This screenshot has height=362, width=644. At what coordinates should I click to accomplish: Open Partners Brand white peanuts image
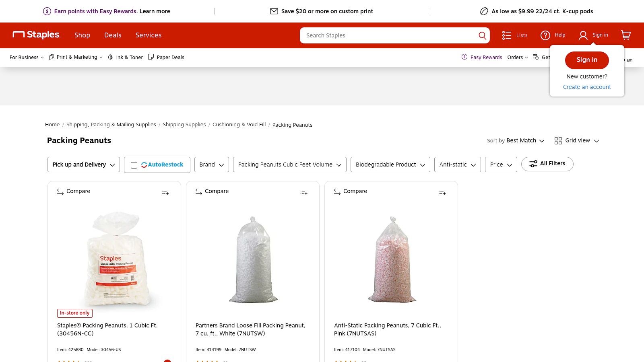point(253,259)
